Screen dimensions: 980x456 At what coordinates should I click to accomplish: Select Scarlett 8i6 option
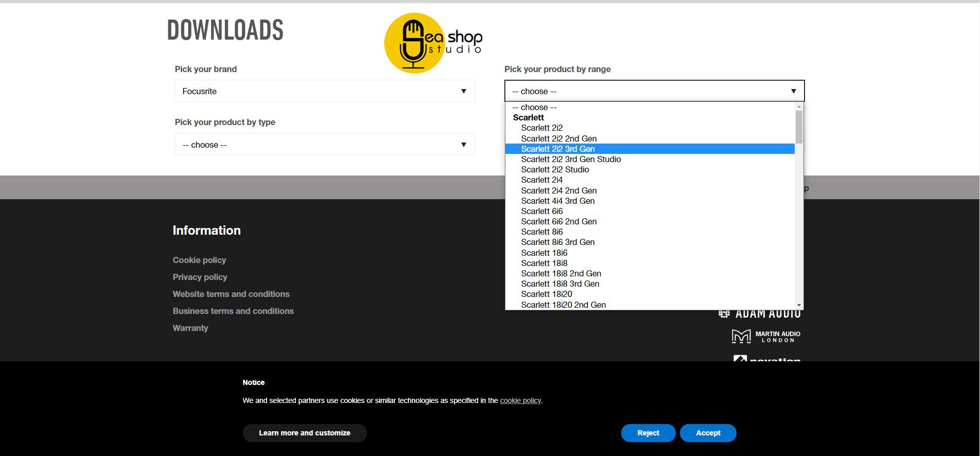650,232
